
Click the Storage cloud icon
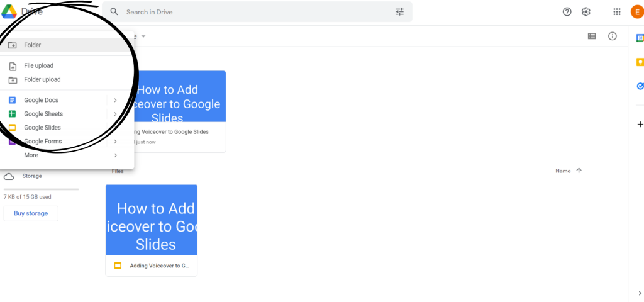click(x=9, y=177)
